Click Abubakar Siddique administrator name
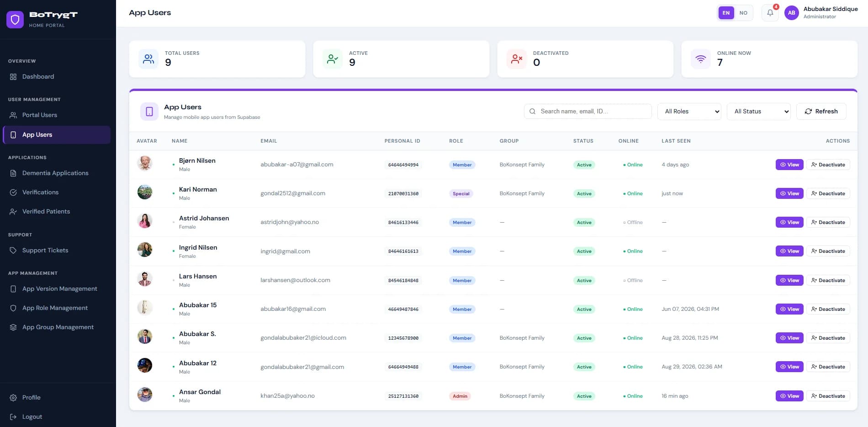868x427 pixels. pos(831,9)
